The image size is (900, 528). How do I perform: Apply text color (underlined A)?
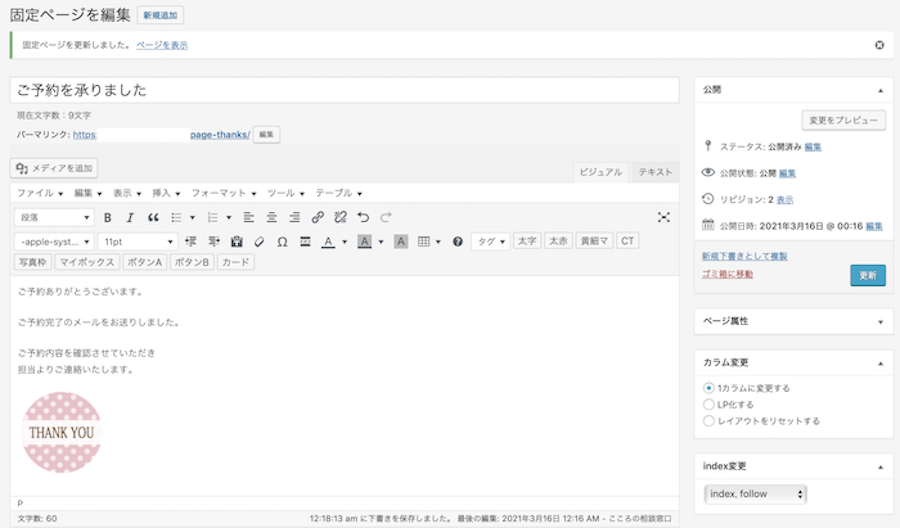click(x=328, y=242)
